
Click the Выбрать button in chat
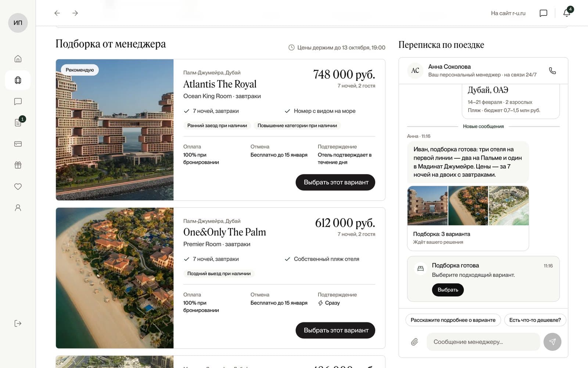tap(448, 290)
